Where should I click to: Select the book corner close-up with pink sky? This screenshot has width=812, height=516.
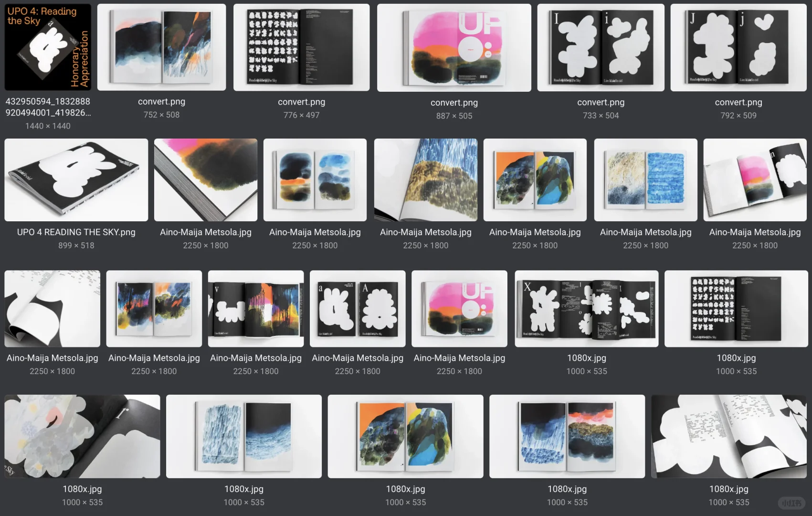coord(206,180)
